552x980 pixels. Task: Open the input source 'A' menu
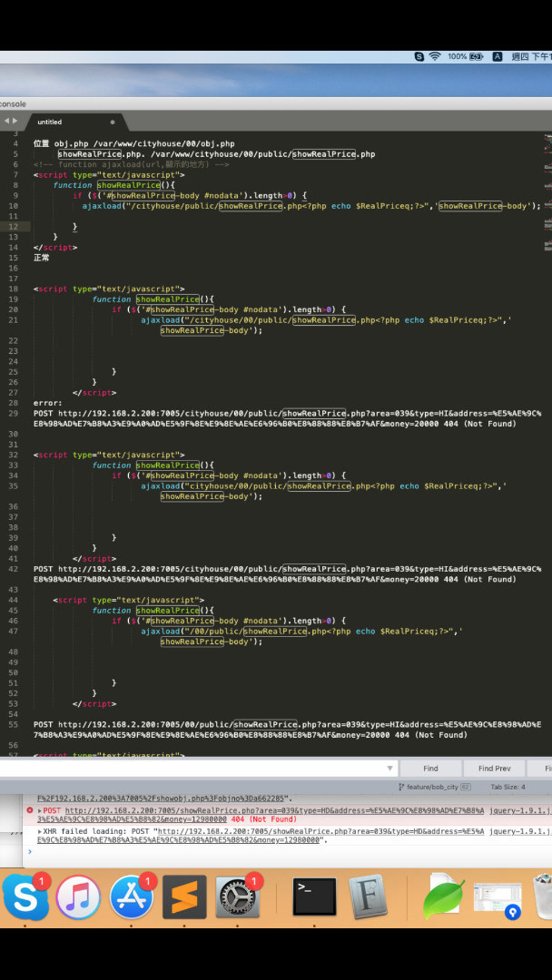point(498,56)
